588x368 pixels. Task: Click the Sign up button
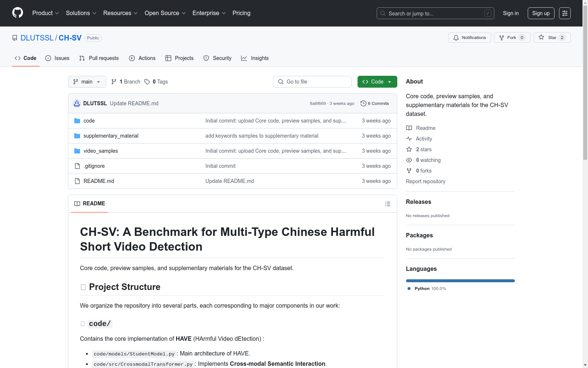click(x=541, y=13)
